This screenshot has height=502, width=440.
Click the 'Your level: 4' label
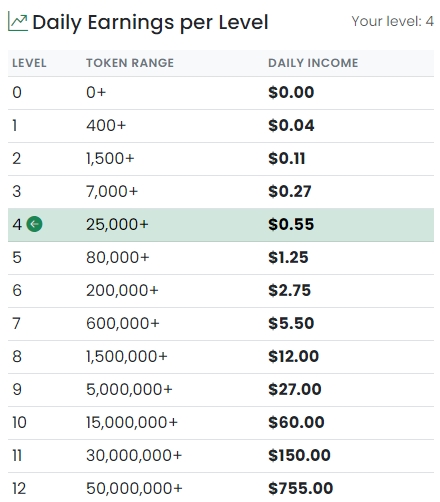click(x=392, y=21)
